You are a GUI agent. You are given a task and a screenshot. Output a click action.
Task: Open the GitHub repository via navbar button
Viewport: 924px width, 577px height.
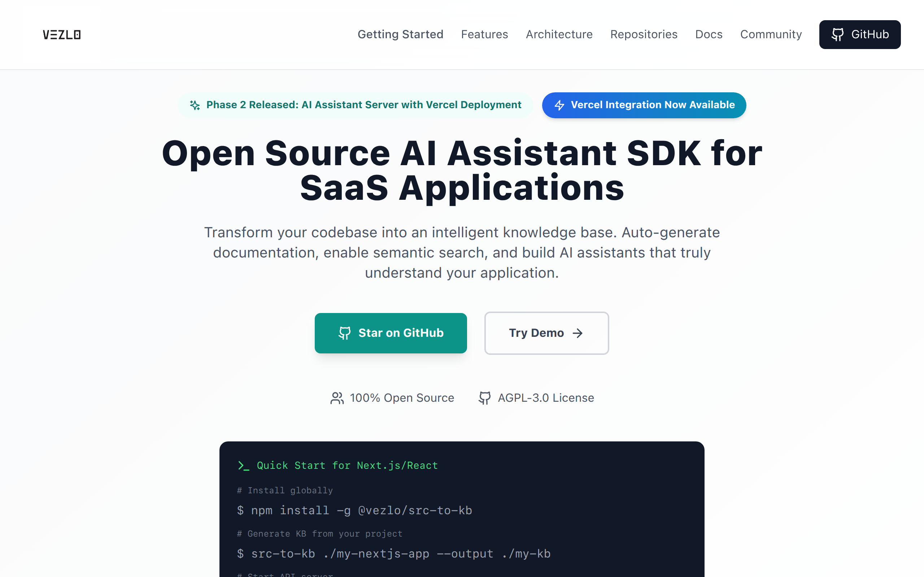click(859, 35)
